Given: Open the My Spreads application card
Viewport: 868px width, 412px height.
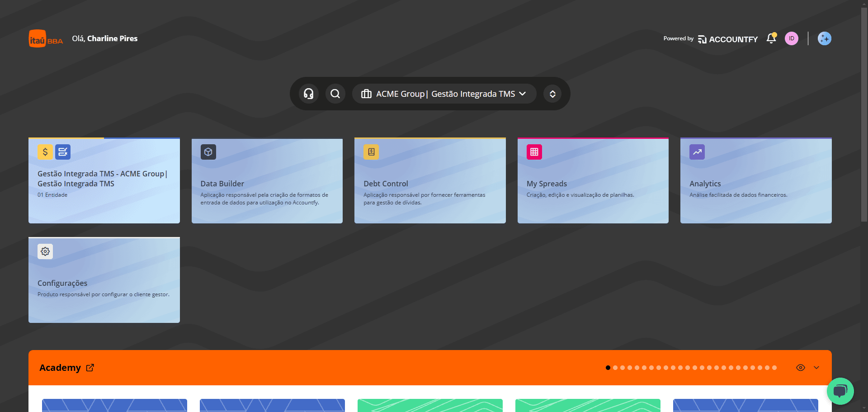Looking at the screenshot, I should (x=593, y=180).
